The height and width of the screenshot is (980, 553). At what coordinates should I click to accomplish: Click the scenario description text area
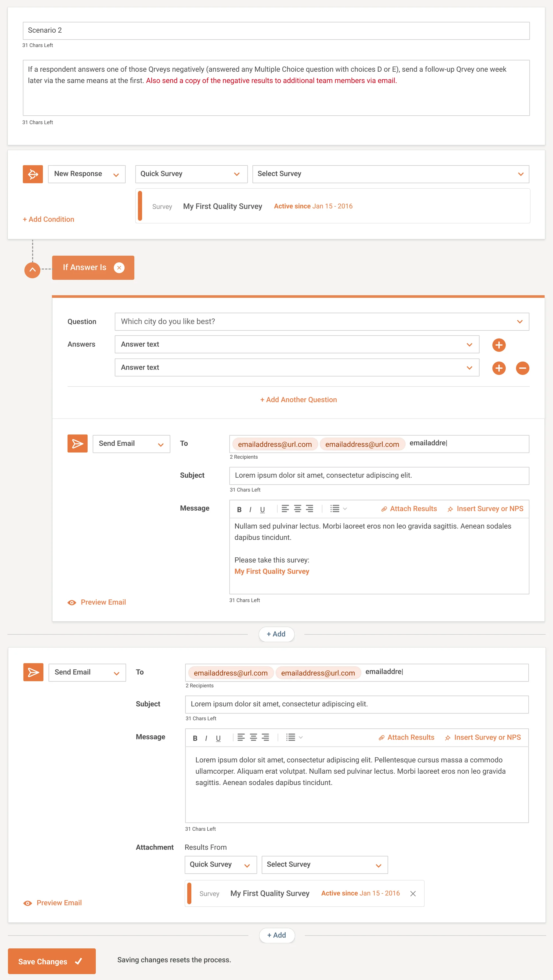[276, 88]
